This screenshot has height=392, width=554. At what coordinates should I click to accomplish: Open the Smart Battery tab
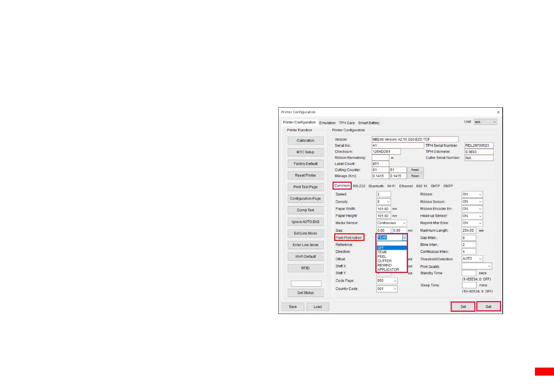point(369,123)
